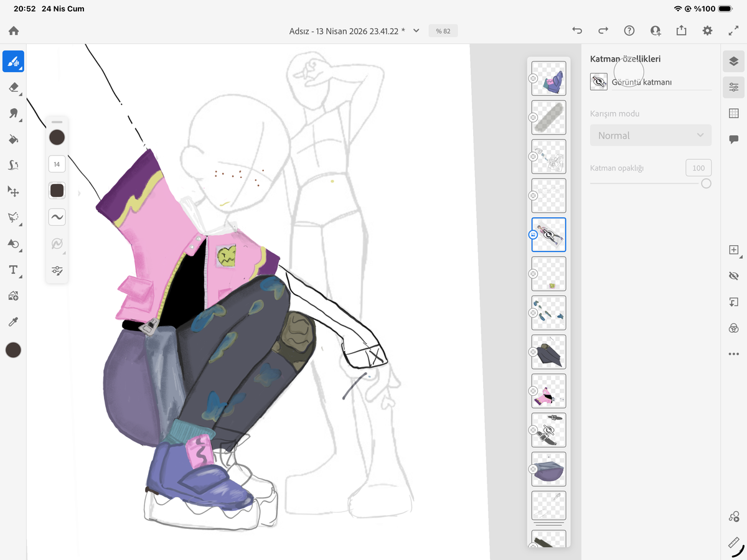Toggle visibility of the selected layer in taskbar
Image resolution: width=747 pixels, height=560 pixels.
733,276
